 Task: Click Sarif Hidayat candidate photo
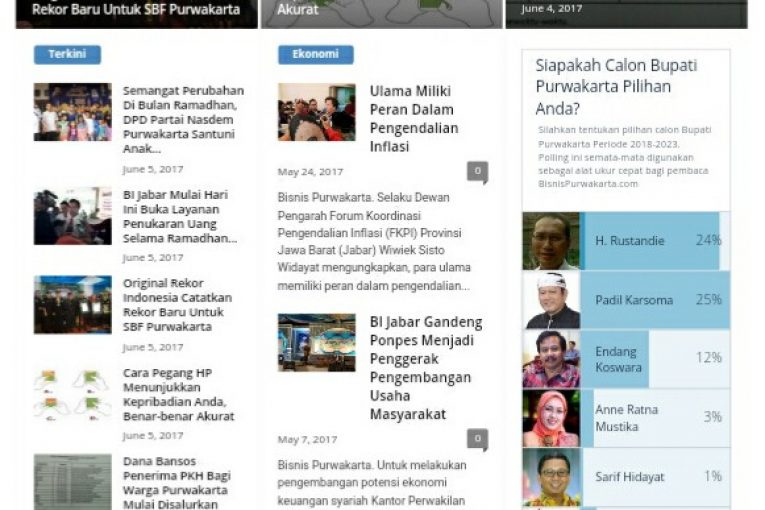[x=551, y=477]
